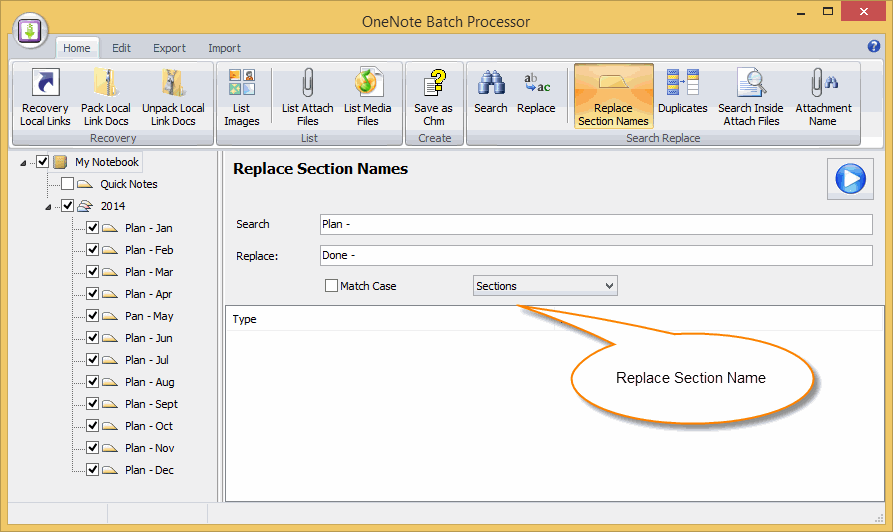Uncheck the Plan - Dec checkbox

[92, 469]
